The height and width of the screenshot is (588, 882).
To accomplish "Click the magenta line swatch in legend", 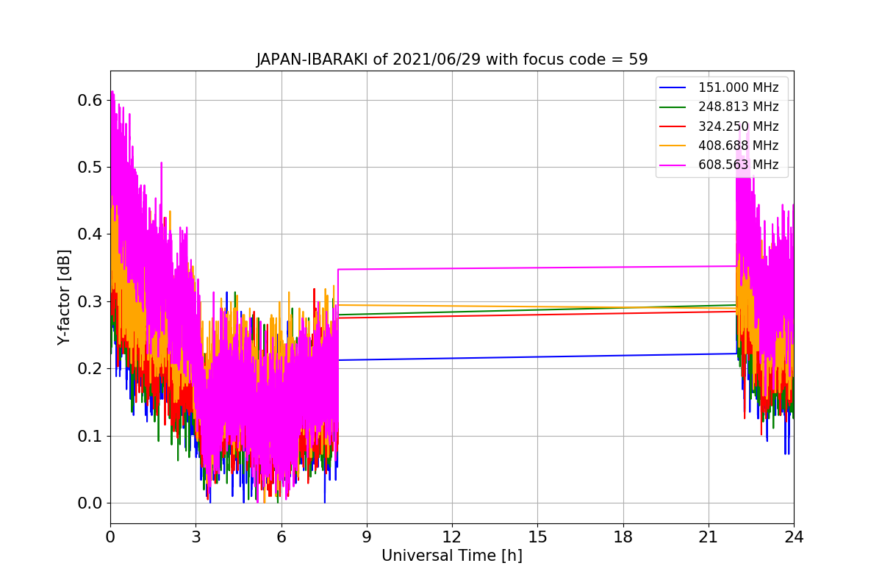I will [673, 165].
